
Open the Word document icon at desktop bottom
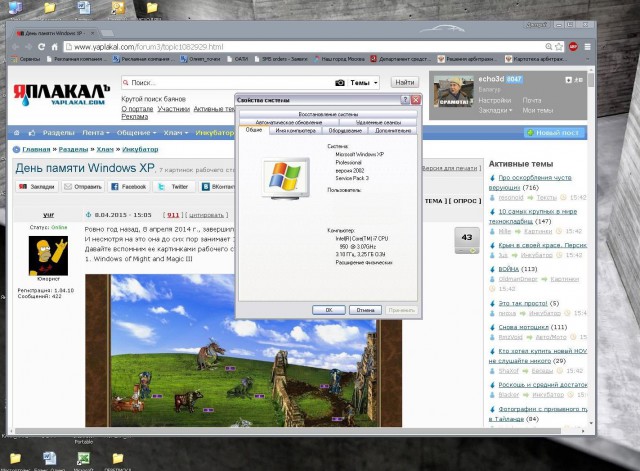coord(49,460)
